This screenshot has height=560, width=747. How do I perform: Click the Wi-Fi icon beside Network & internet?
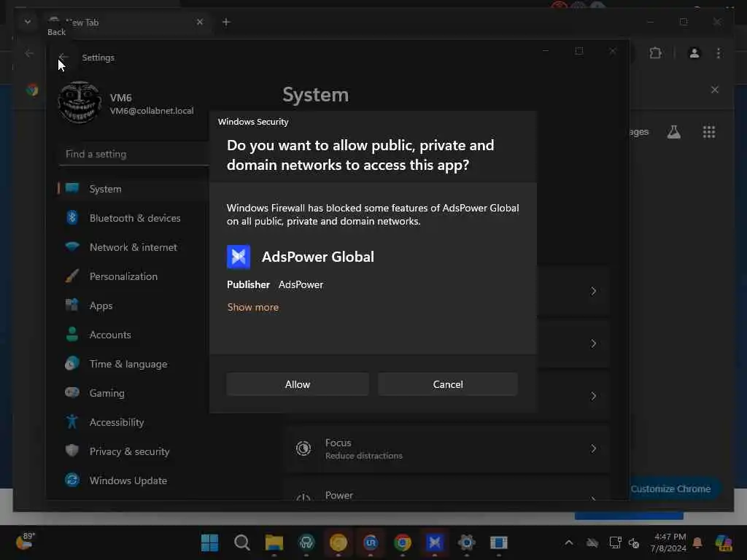click(72, 246)
